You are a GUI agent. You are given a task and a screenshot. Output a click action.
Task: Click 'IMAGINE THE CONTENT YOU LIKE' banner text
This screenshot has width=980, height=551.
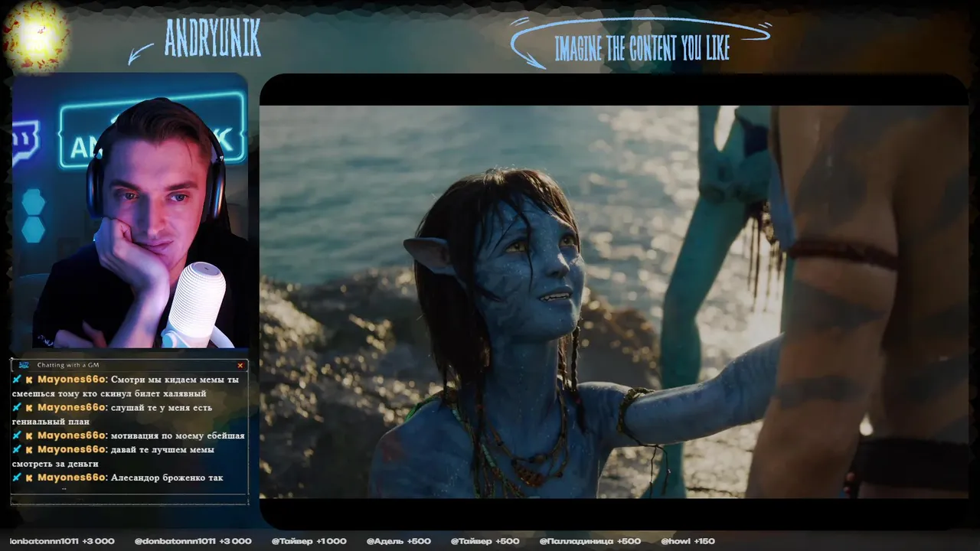(x=642, y=48)
